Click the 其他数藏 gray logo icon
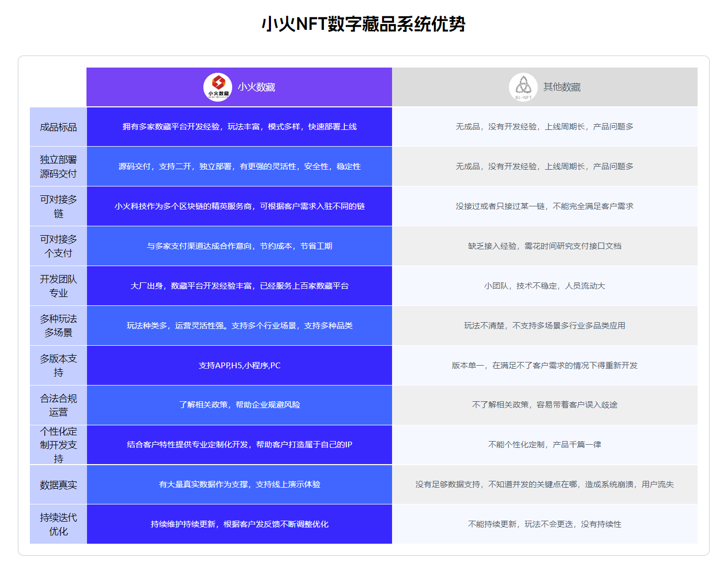Image resolution: width=728 pixels, height=572 pixels. [523, 87]
